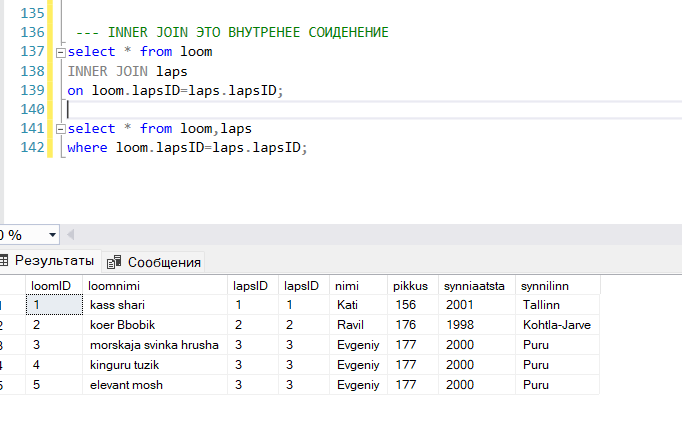
Task: Click loomID cell with value 4
Action: pyautogui.click(x=54, y=365)
